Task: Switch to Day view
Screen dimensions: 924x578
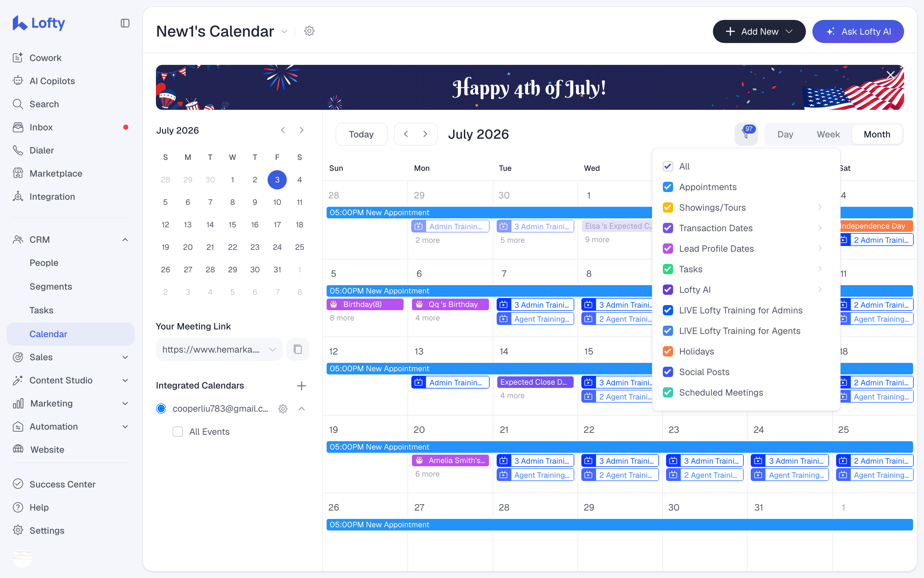Action: click(x=785, y=134)
